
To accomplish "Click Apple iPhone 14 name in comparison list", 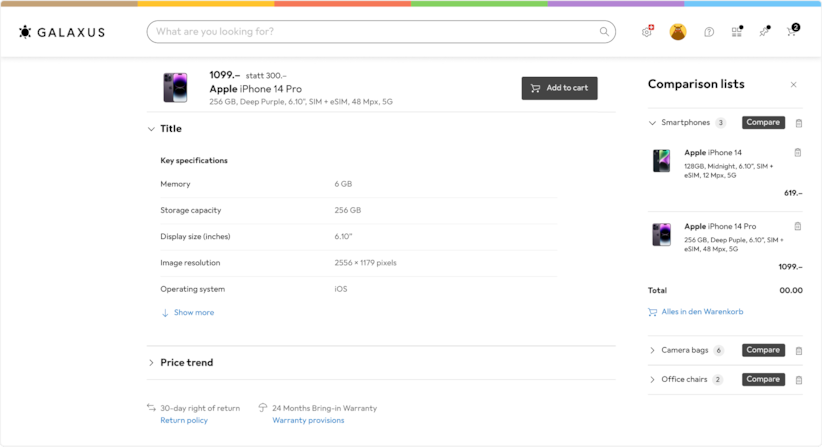I will [713, 152].
